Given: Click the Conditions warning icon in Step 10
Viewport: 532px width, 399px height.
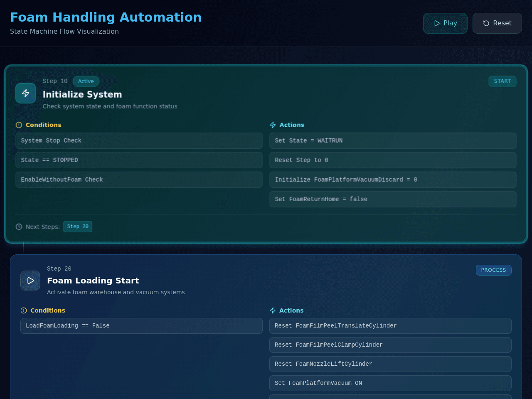Looking at the screenshot, I should pyautogui.click(x=19, y=125).
